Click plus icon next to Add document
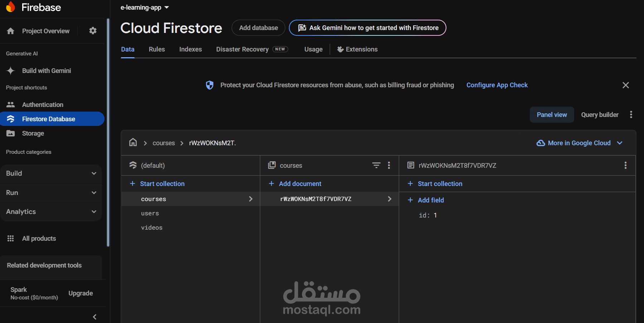 [271, 183]
